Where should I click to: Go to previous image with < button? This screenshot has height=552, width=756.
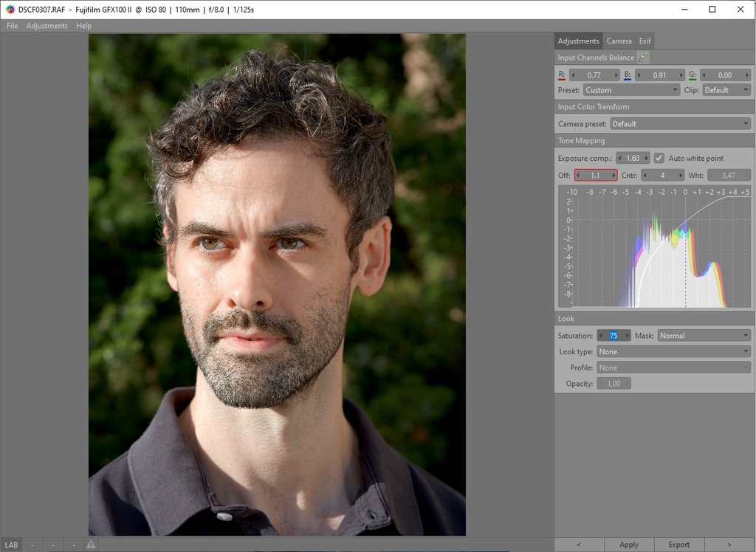point(579,545)
